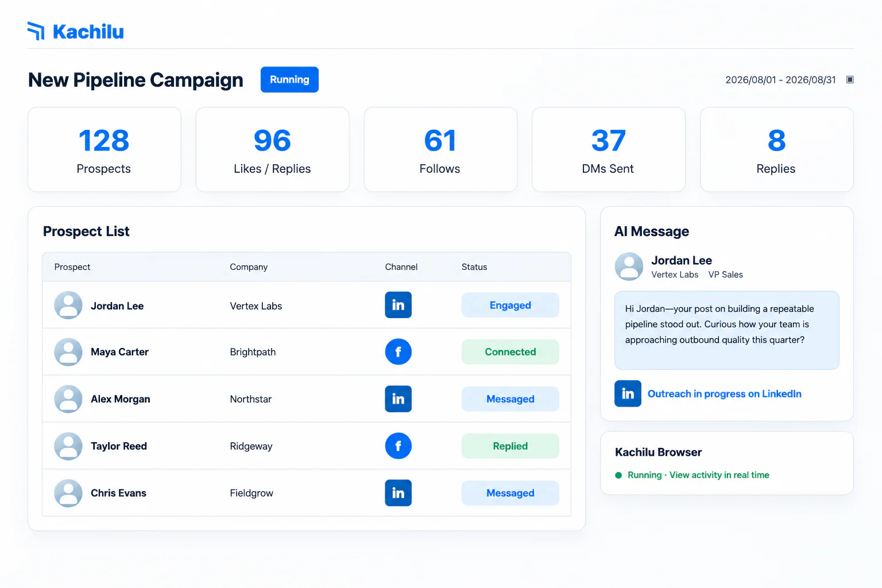Click Kachilu Browser heading
This screenshot has width=882, height=588.
coord(659,452)
